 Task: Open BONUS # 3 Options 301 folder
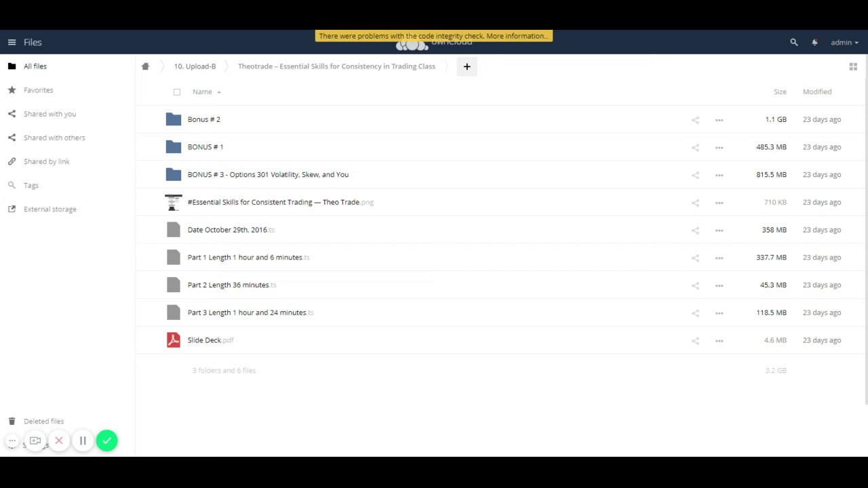(x=268, y=175)
